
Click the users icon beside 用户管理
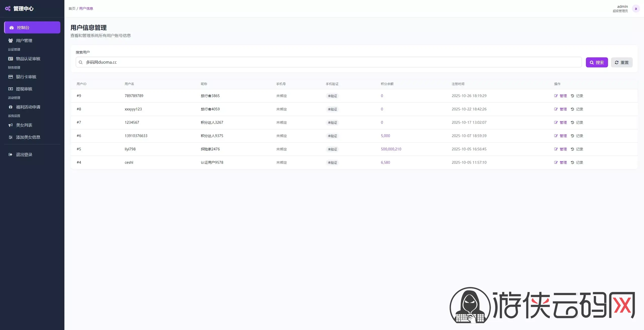[x=11, y=40]
